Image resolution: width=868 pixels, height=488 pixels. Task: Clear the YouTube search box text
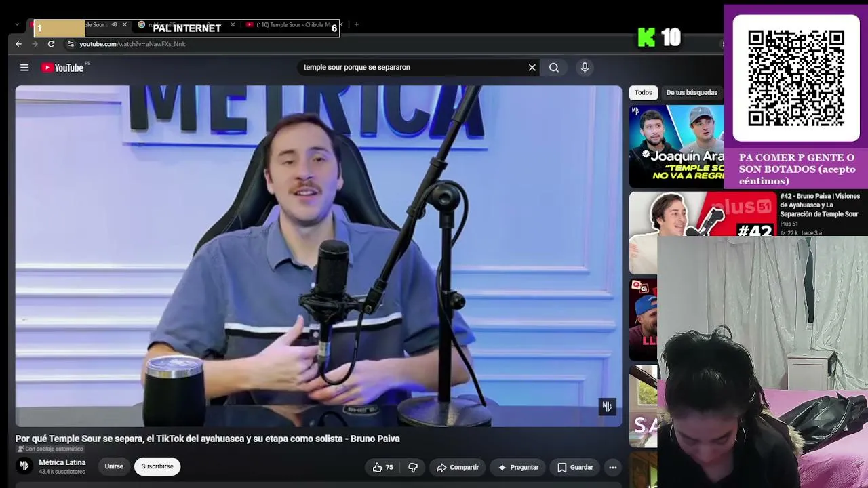532,67
